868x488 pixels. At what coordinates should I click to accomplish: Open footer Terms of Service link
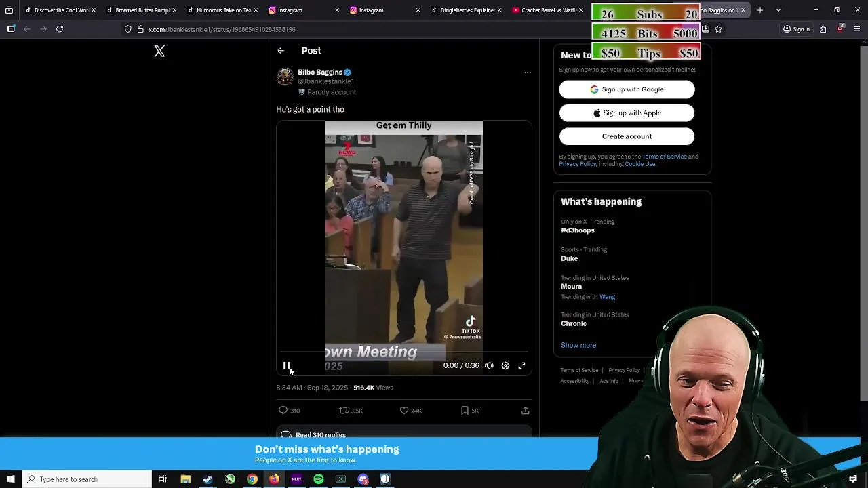579,370
